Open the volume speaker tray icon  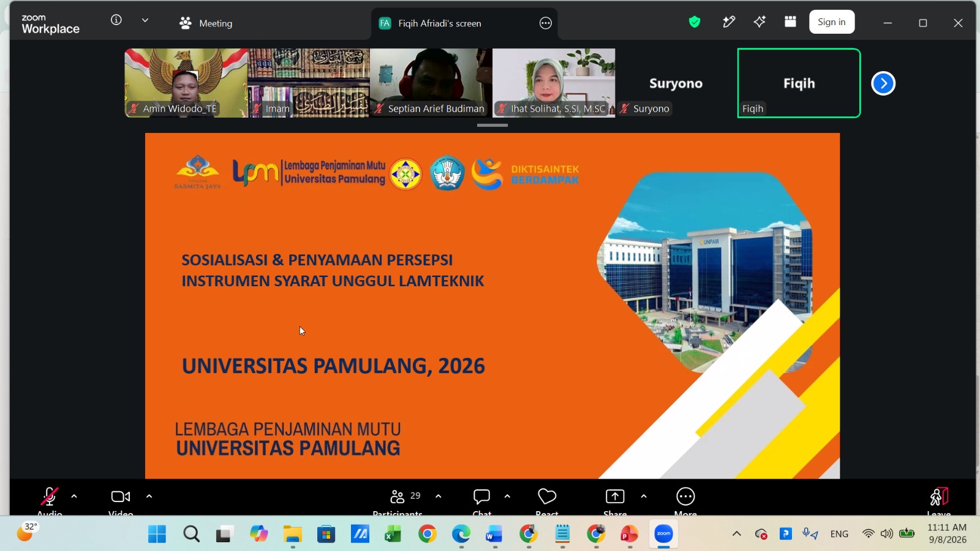click(x=887, y=534)
